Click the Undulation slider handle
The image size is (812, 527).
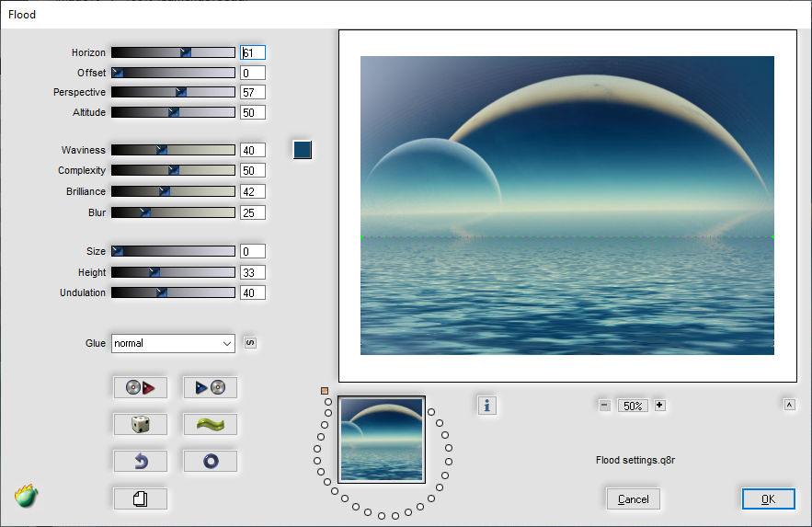(162, 292)
